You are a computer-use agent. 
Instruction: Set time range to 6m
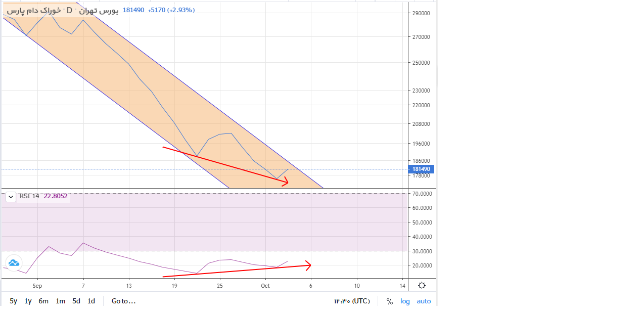click(x=43, y=301)
